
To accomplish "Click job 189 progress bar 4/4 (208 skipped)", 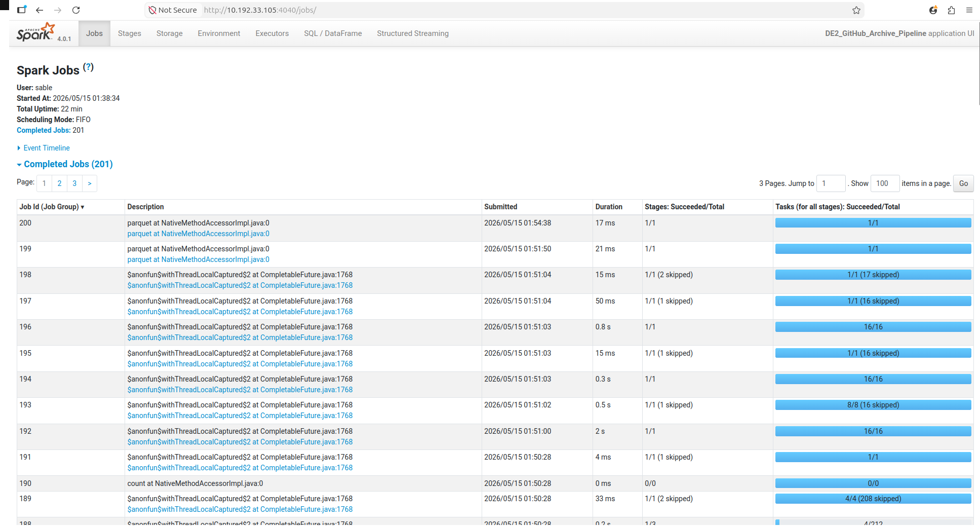I will (873, 499).
